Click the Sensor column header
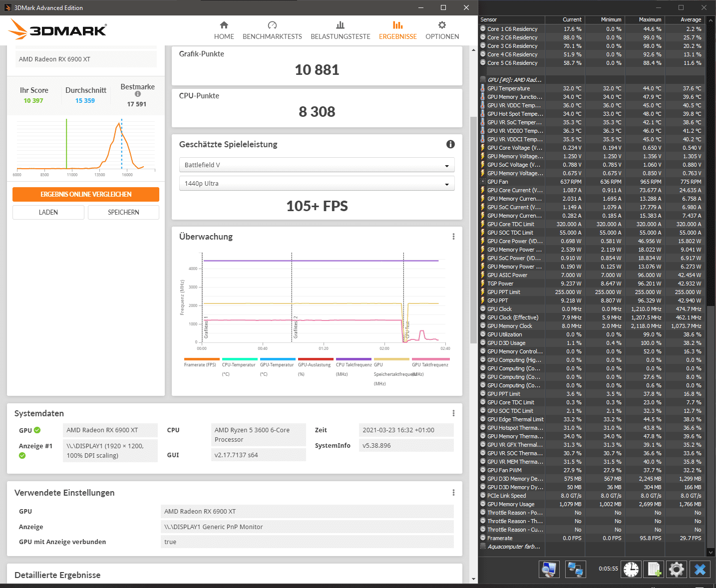This screenshot has height=588, width=716. click(x=511, y=19)
